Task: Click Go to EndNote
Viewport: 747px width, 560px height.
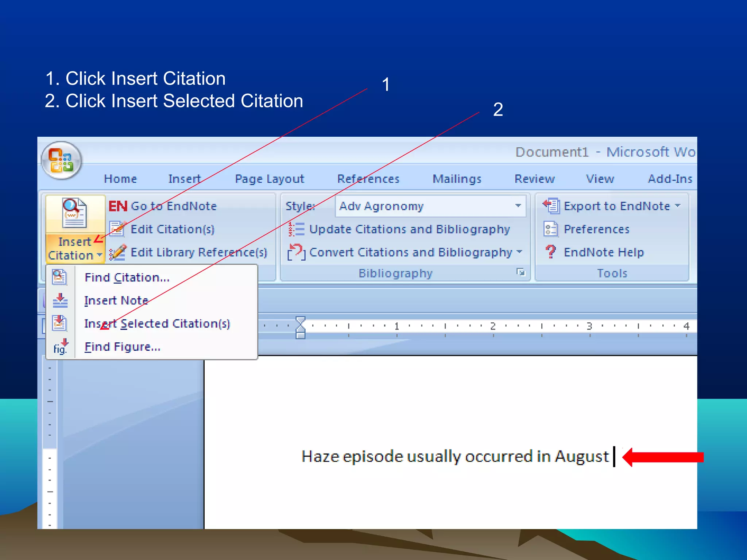Action: coord(174,206)
